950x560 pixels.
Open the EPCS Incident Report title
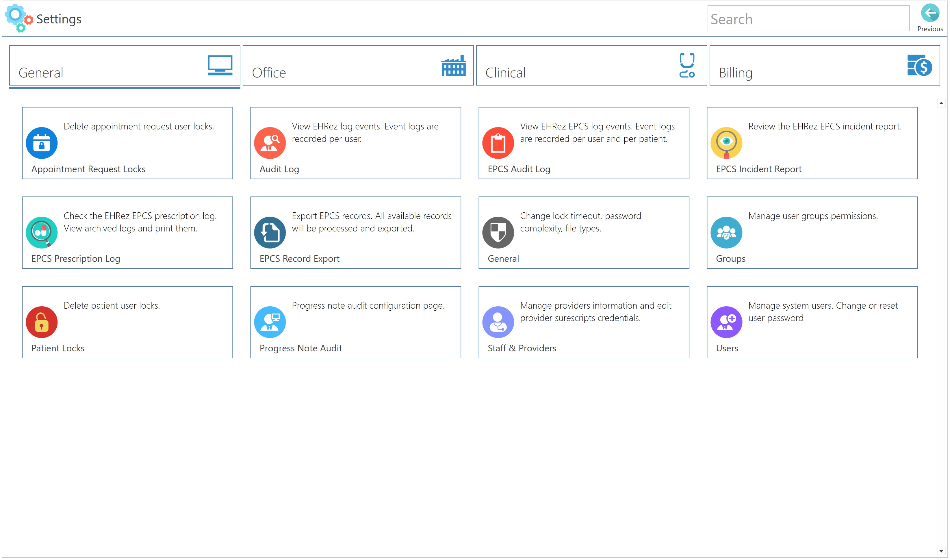pyautogui.click(x=759, y=169)
